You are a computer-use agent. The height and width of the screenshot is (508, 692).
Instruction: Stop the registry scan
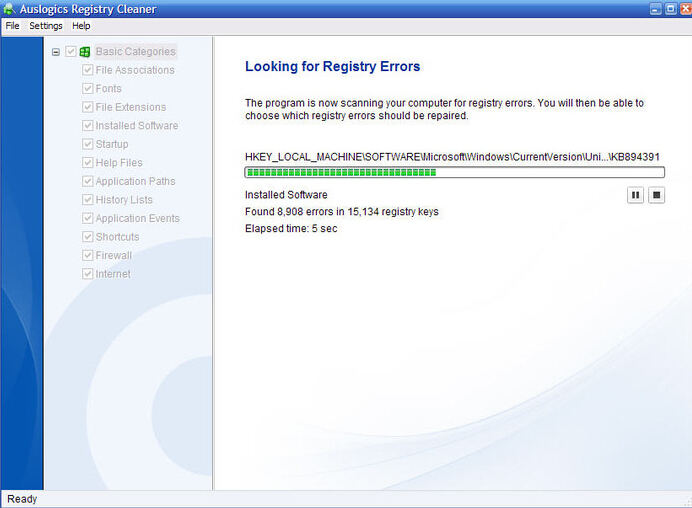pos(656,195)
